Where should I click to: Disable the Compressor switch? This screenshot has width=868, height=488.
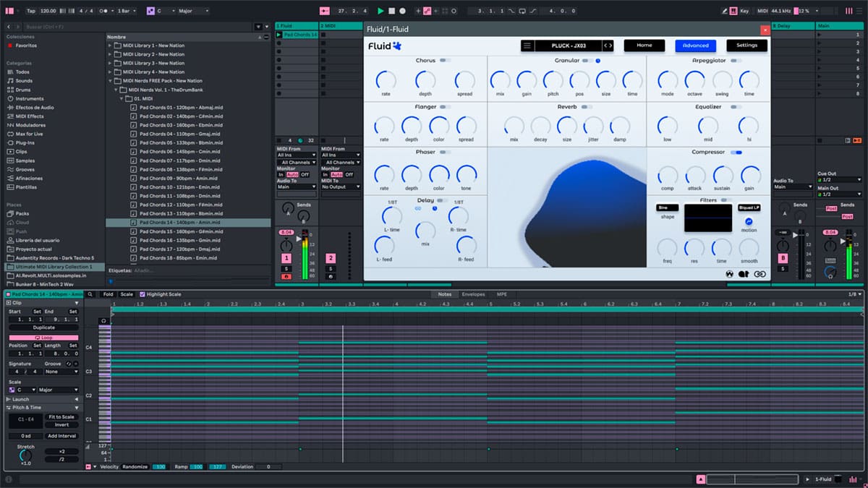[x=736, y=153]
